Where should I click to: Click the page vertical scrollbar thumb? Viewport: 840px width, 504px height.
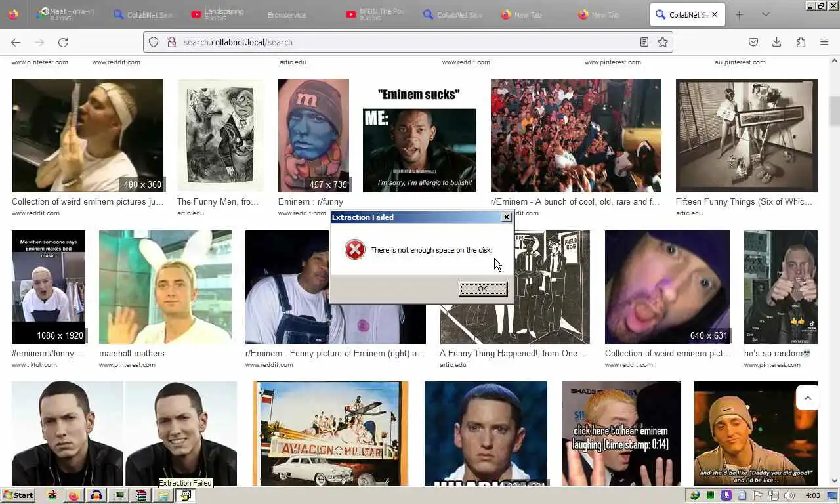834,112
